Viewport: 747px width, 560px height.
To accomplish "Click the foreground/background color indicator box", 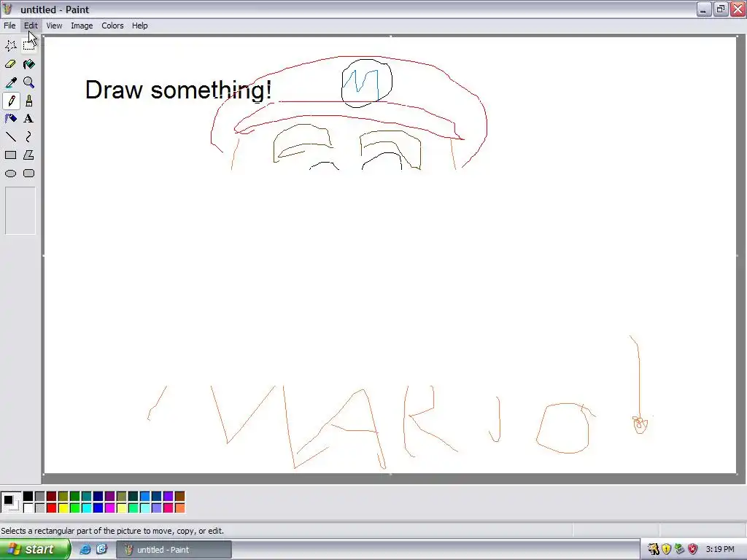I will coord(11,502).
